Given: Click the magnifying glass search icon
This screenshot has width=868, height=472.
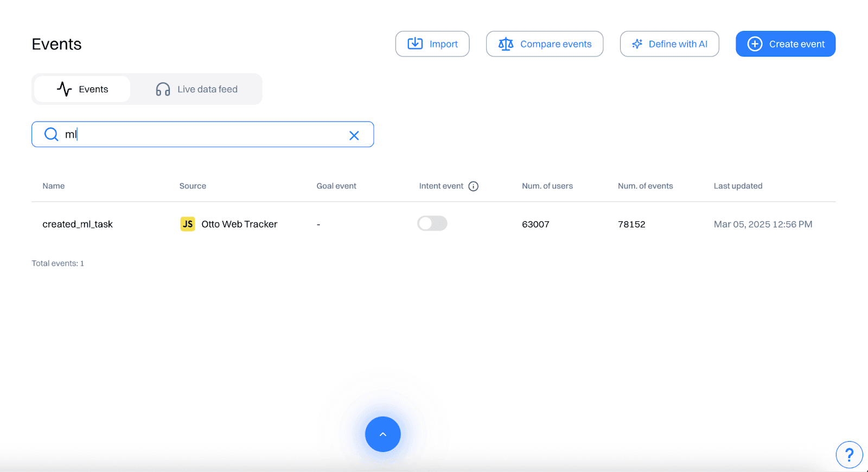Looking at the screenshot, I should 51,135.
